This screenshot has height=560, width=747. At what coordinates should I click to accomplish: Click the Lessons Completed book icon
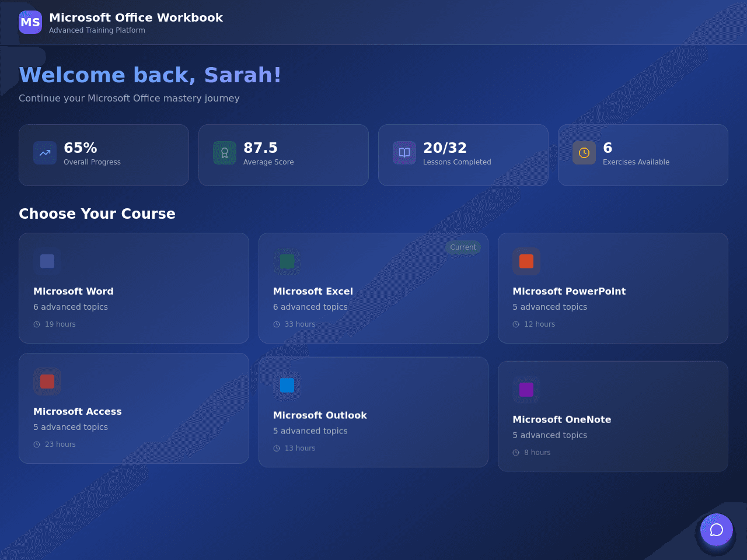point(404,153)
